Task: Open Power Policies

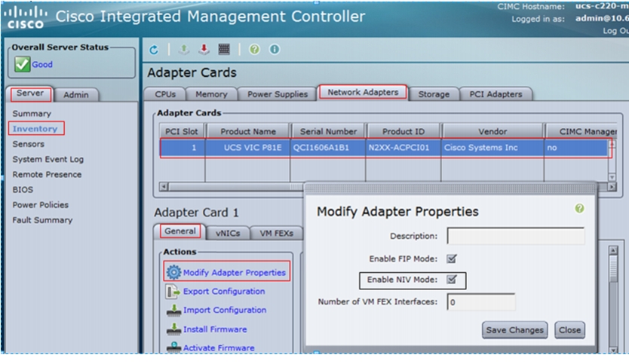Action: coord(40,205)
